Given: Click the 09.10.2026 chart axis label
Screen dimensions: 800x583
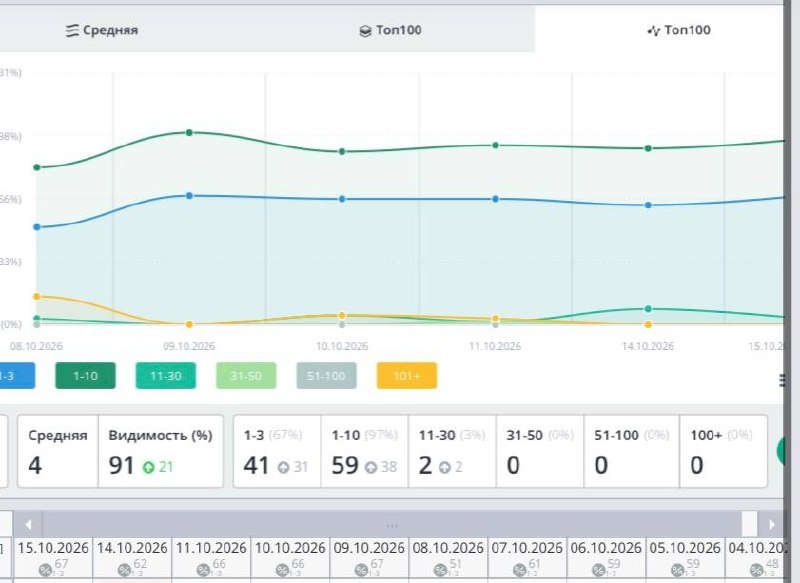Looking at the screenshot, I should click(189, 346).
